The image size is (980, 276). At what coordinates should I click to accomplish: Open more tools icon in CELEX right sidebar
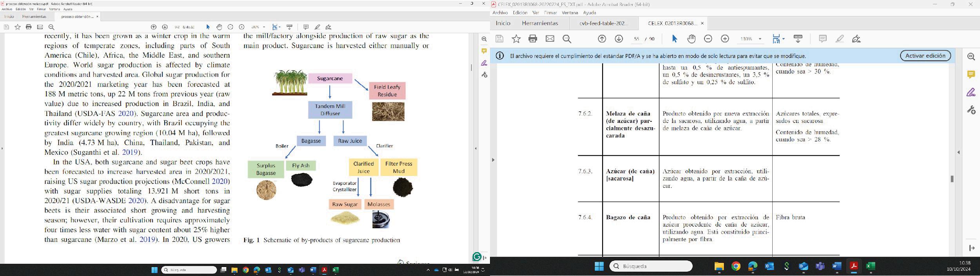pos(971,110)
